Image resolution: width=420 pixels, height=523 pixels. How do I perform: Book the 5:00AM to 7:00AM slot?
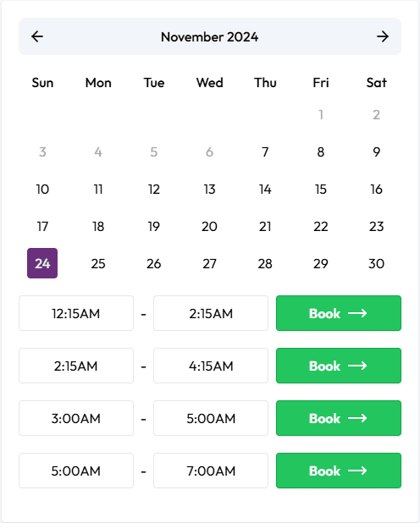click(339, 471)
